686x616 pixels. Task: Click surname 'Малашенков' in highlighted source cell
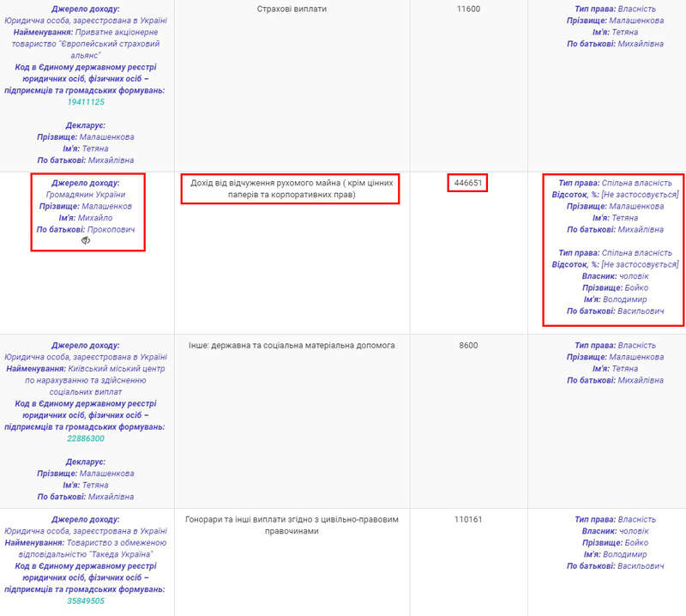105,206
